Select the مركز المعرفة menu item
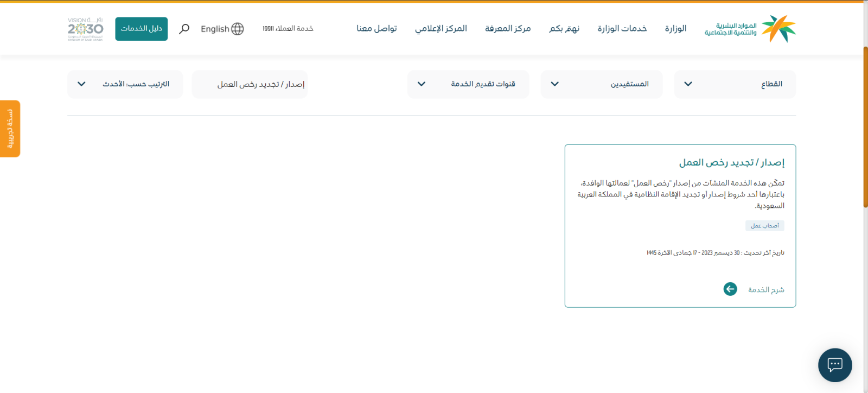Screen dimensions: 868x393 pyautogui.click(x=507, y=29)
